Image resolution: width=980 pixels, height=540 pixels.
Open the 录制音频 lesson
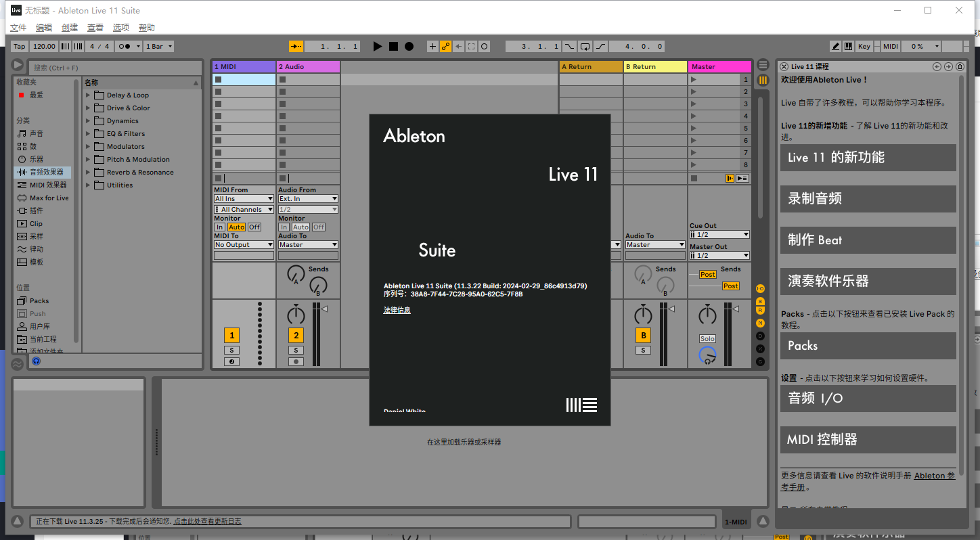tap(868, 199)
